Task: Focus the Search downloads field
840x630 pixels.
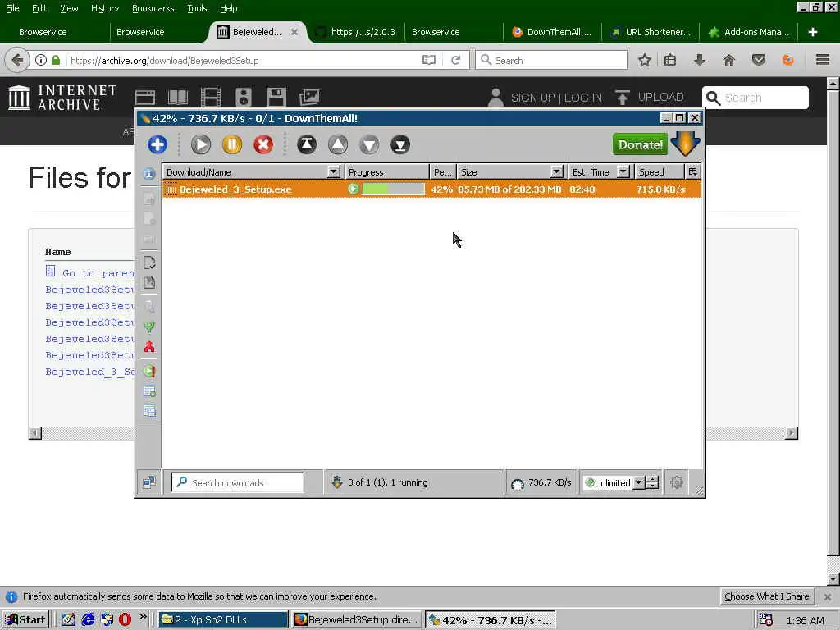Action: point(237,482)
